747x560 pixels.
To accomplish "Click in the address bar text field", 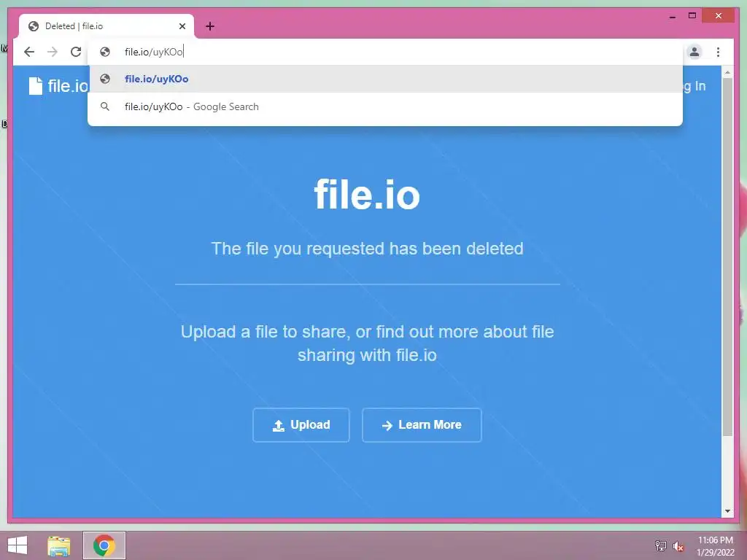I will (x=385, y=52).
